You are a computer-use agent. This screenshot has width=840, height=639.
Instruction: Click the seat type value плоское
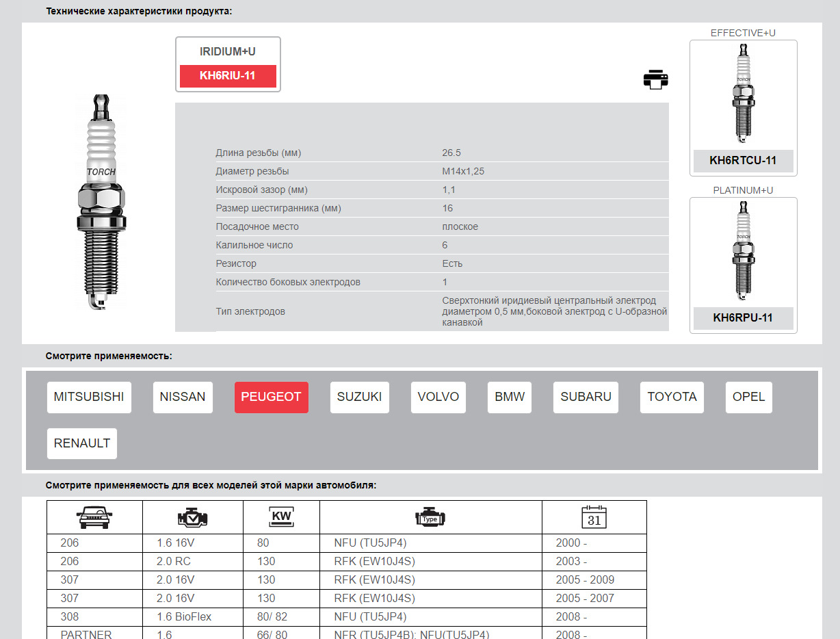pyautogui.click(x=460, y=227)
